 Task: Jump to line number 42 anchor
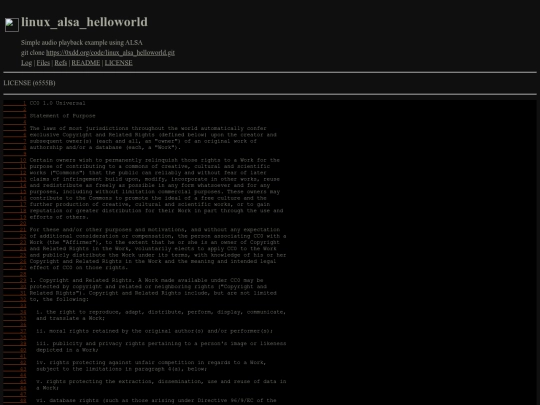coord(15,363)
